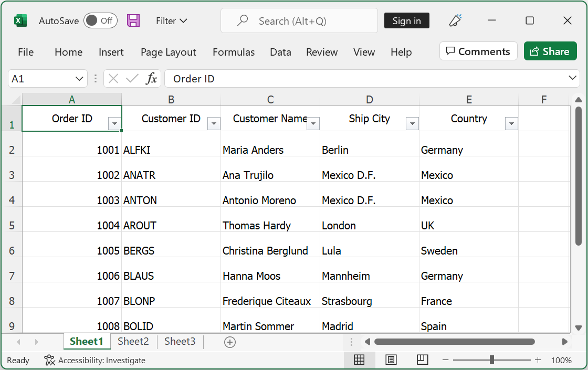588x370 pixels.
Task: Open the Review ribbon tab
Action: [x=322, y=52]
